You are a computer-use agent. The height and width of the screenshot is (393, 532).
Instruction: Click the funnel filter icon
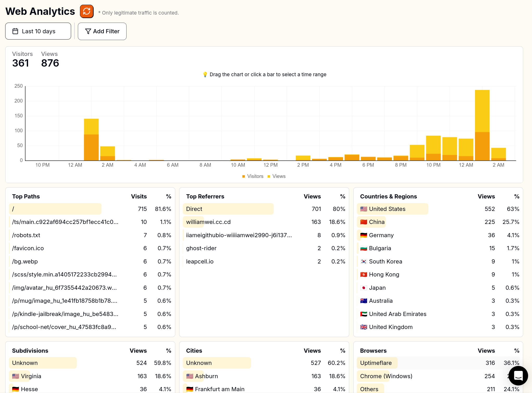88,31
